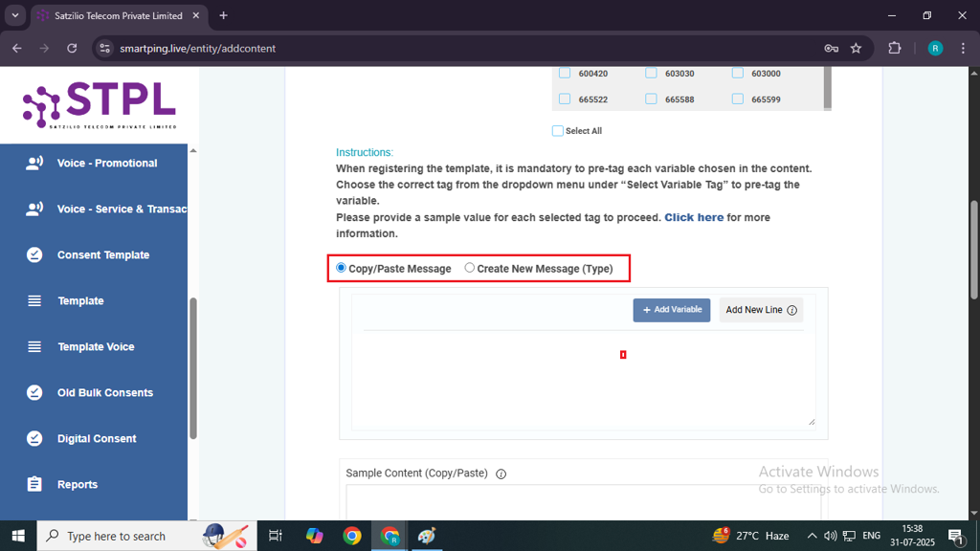
Task: Select Create New Message (Type) radio button
Action: (469, 268)
